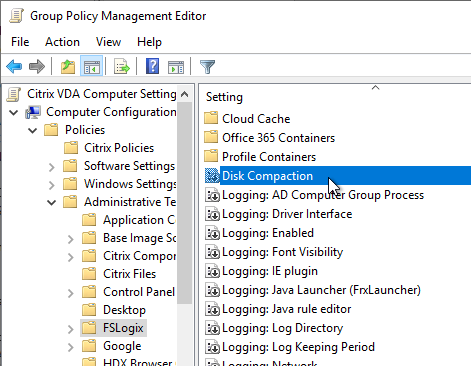The image size is (471, 366).
Task: Open the File menu
Action: [20, 42]
